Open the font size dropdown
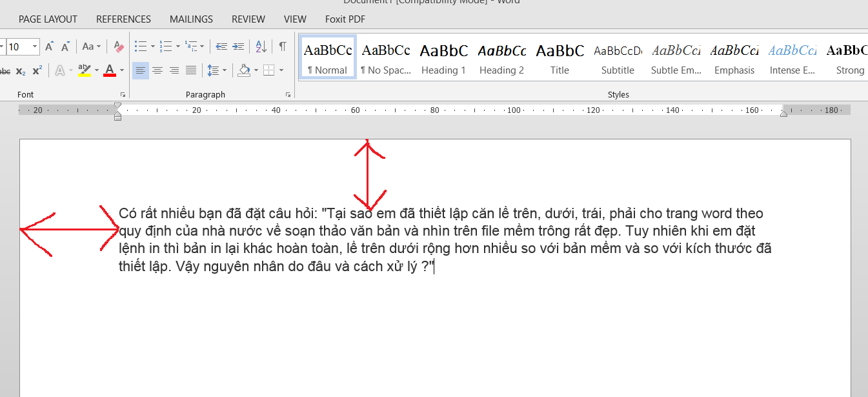 34,46
